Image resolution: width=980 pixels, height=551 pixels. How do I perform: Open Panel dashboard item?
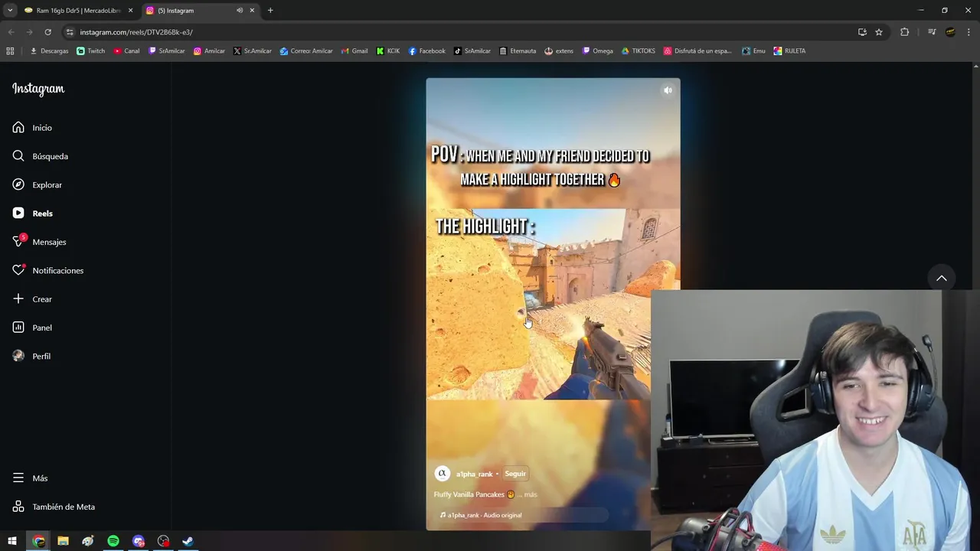(31, 328)
